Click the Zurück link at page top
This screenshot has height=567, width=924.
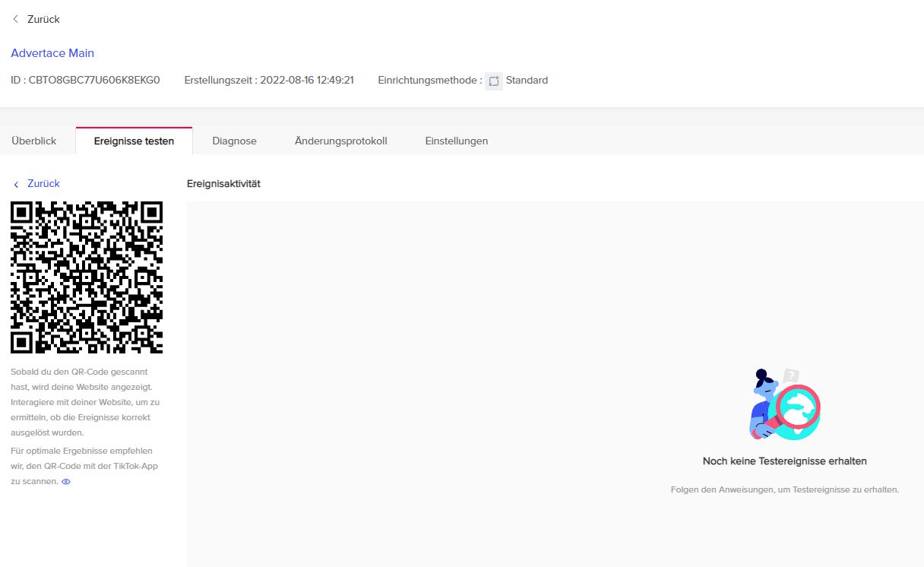coord(43,19)
